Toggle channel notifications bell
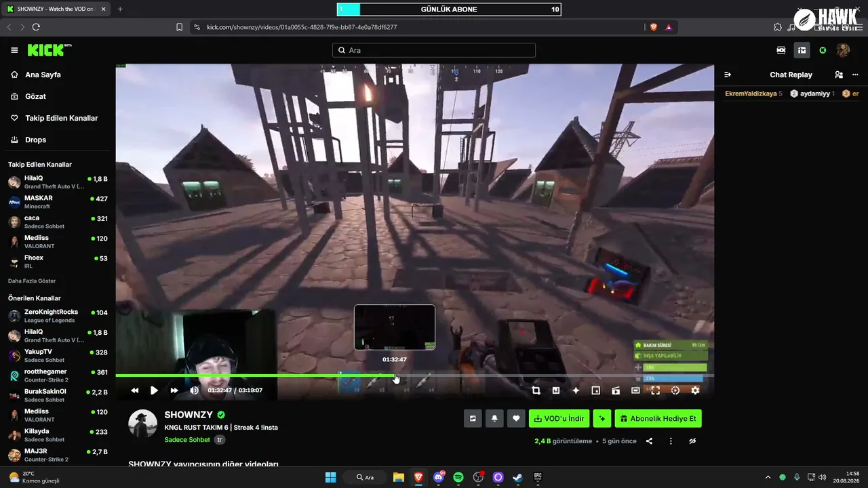 494,419
